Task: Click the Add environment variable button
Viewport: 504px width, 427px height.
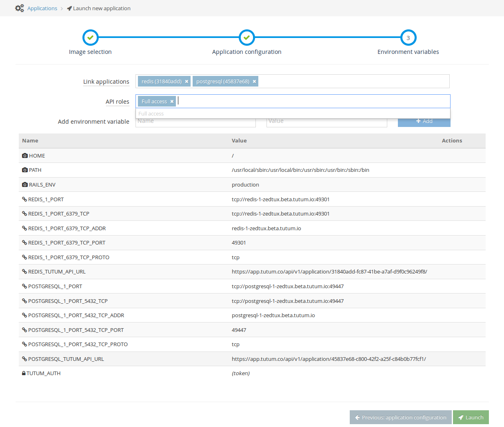Action: coord(424,122)
